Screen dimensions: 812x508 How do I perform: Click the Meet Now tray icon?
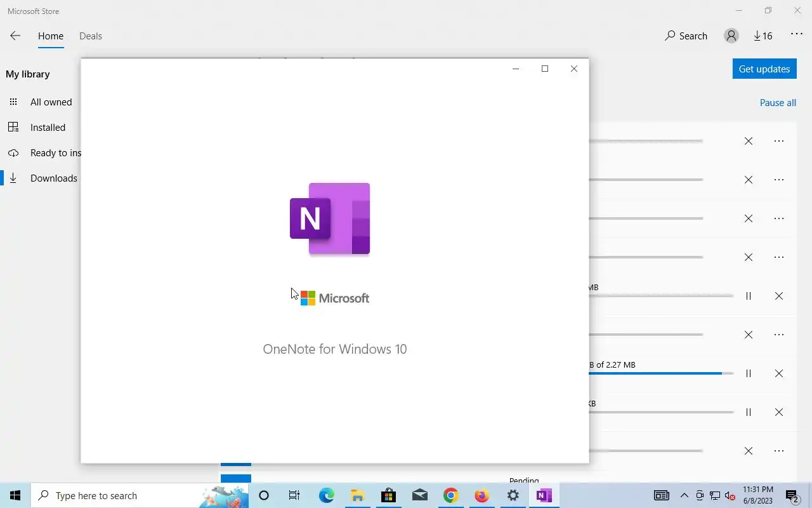pos(700,495)
